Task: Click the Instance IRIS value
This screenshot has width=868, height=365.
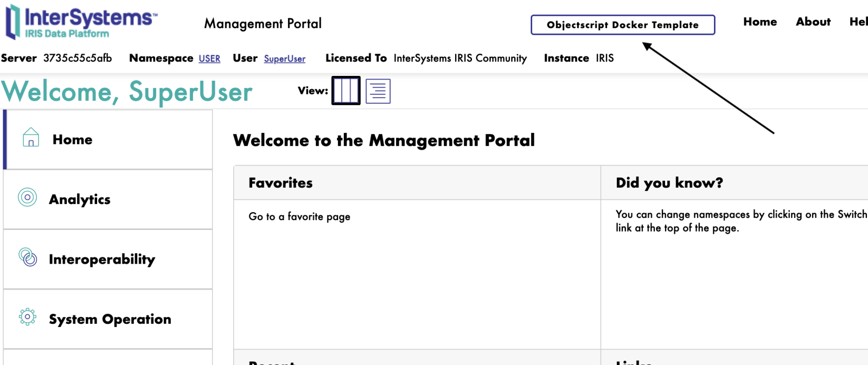Action: click(x=605, y=58)
